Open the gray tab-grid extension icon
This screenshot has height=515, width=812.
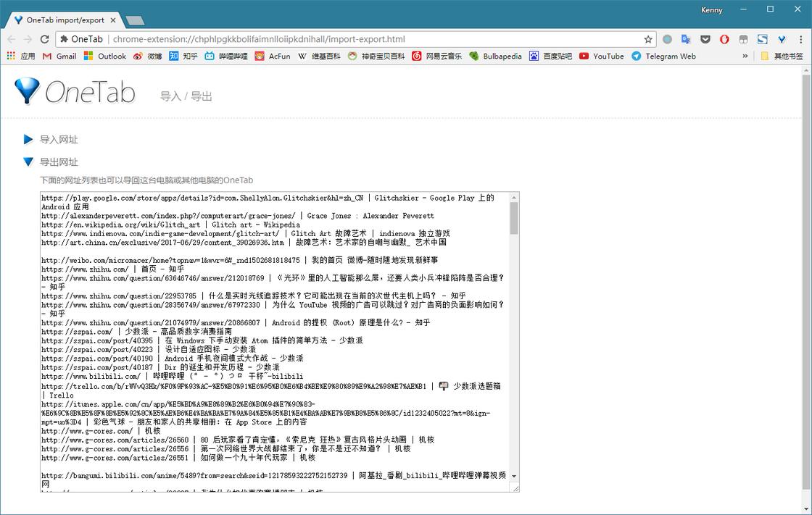743,39
